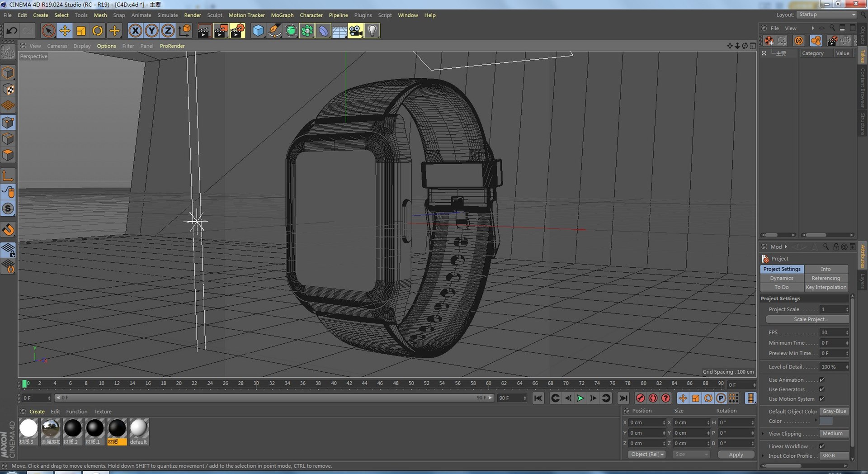The height and width of the screenshot is (474, 868).
Task: Open Edit Render Settings icon
Action: 237,31
